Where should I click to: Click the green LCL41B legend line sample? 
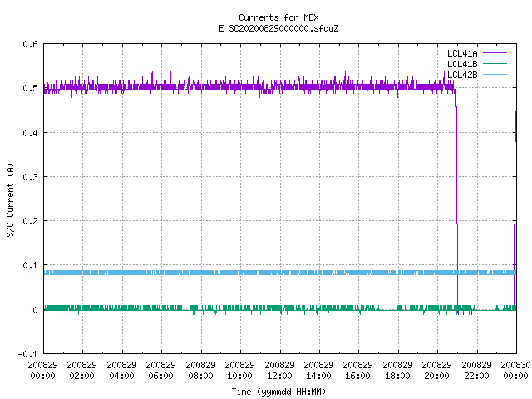coord(495,63)
